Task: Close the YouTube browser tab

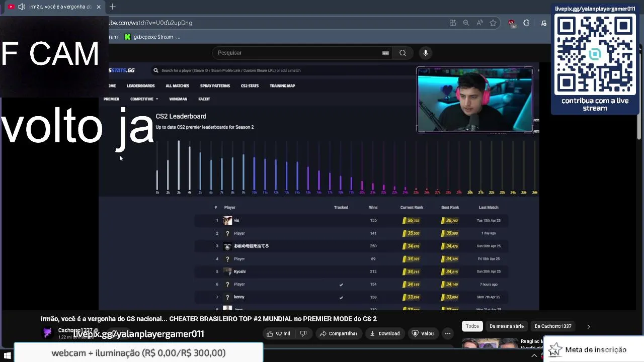Action: pyautogui.click(x=99, y=7)
